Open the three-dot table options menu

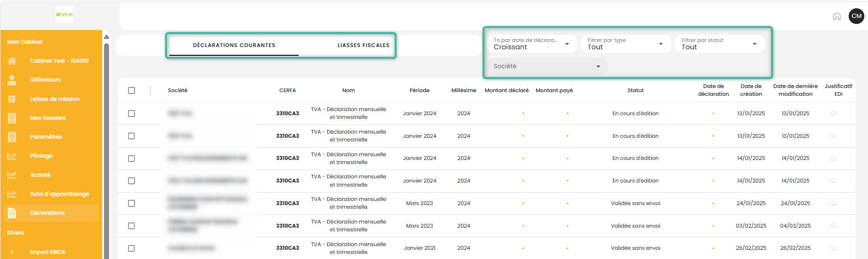coord(150,90)
